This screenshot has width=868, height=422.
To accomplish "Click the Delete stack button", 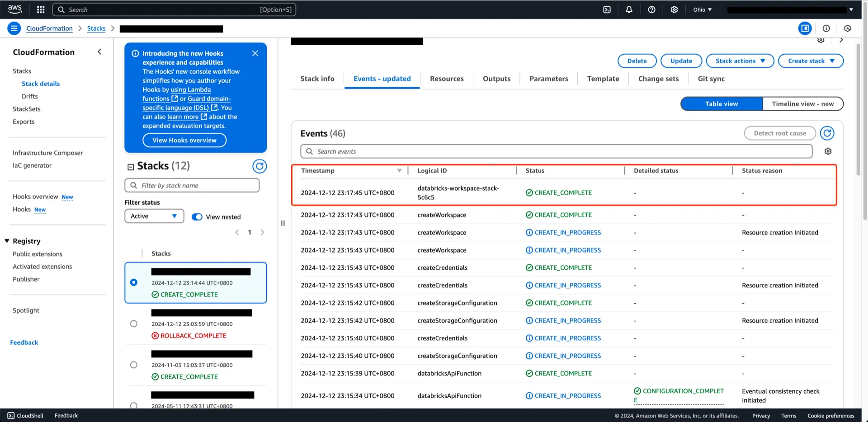I will [x=637, y=61].
